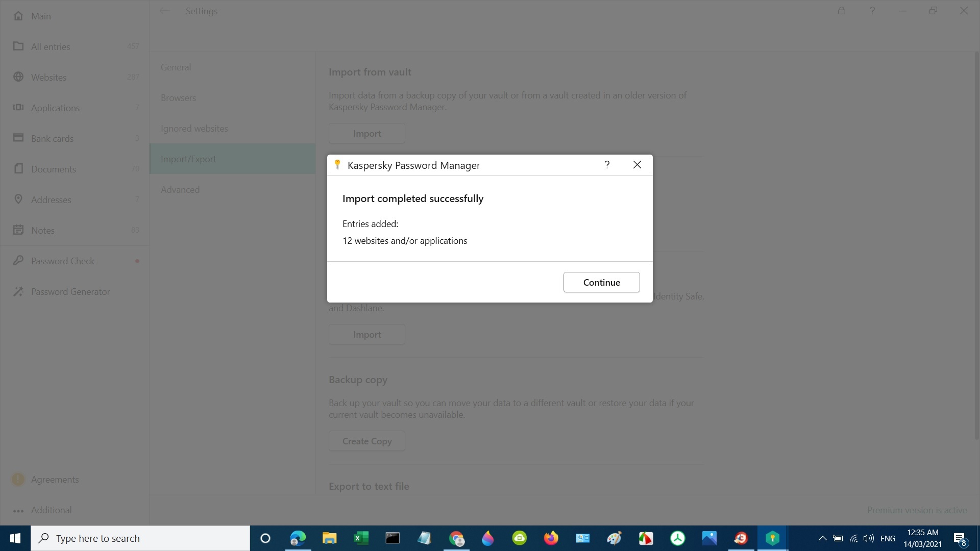This screenshot has height=551, width=980.
Task: Lock the vault with the padlock icon
Action: [x=842, y=11]
